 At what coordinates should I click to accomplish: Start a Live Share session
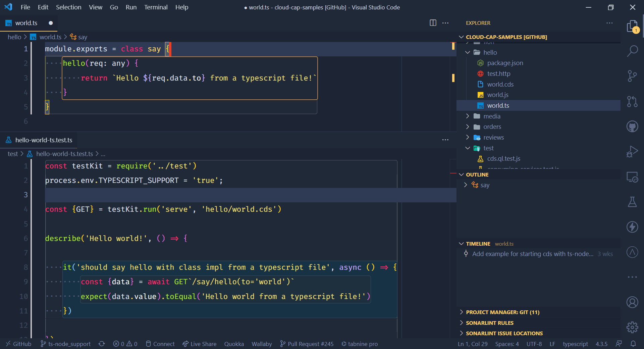pyautogui.click(x=199, y=344)
